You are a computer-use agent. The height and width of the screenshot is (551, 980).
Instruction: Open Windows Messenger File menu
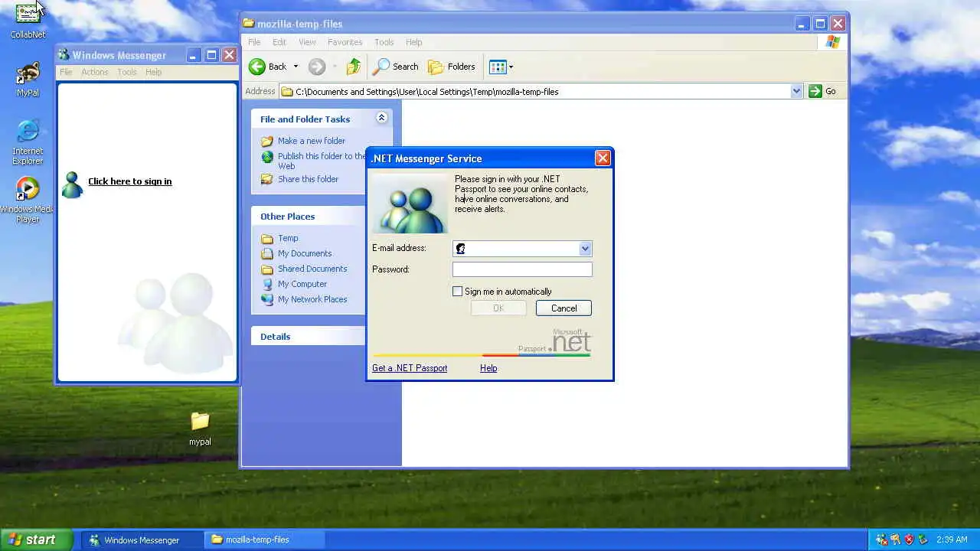pos(66,72)
